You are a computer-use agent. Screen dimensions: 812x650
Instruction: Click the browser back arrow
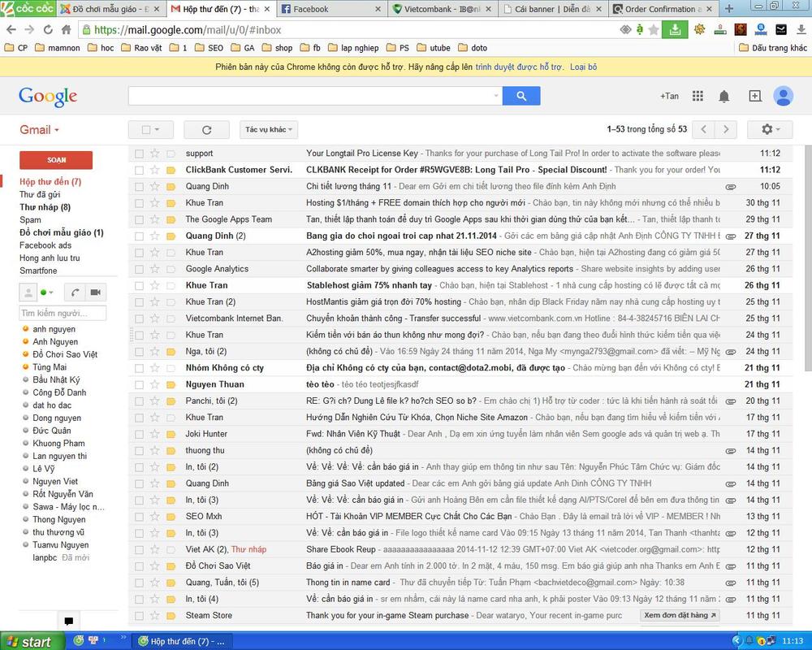click(x=11, y=29)
